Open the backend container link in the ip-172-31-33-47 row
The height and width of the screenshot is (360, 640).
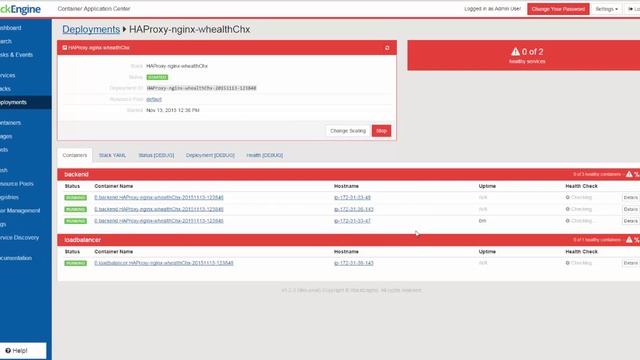point(159,221)
